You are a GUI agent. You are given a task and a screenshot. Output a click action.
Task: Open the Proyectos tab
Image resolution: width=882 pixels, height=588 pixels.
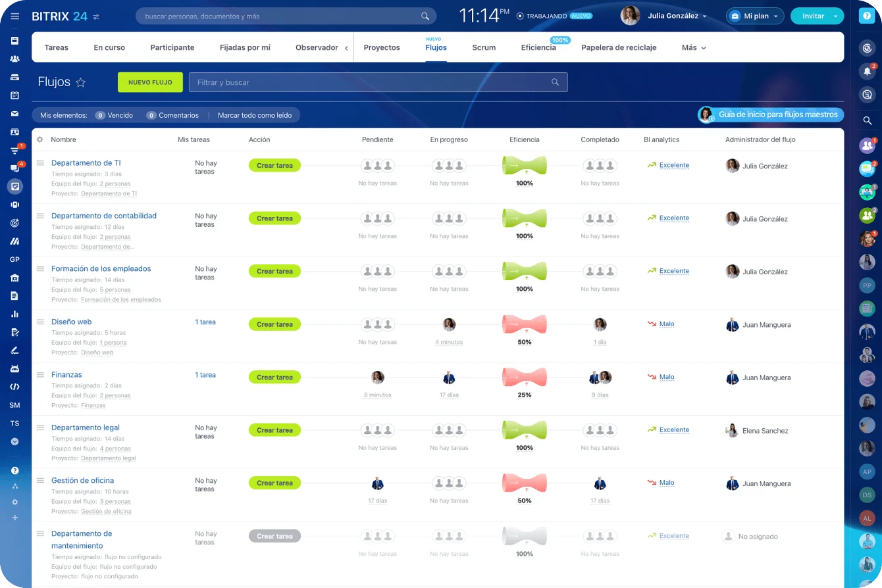point(382,47)
